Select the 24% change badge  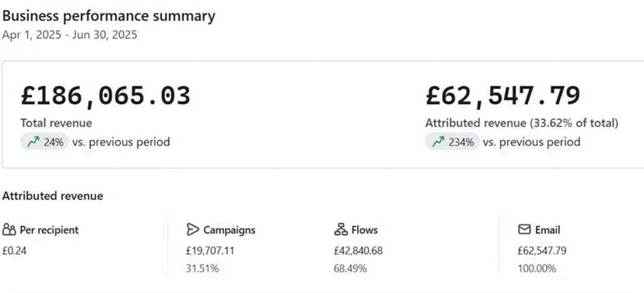pos(44,142)
